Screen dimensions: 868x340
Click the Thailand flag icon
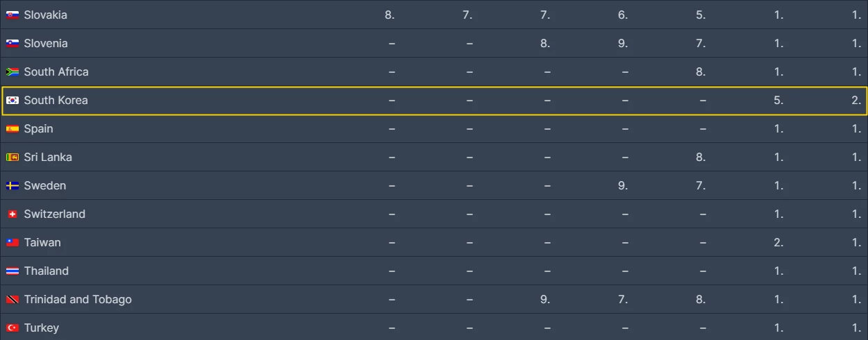click(12, 271)
